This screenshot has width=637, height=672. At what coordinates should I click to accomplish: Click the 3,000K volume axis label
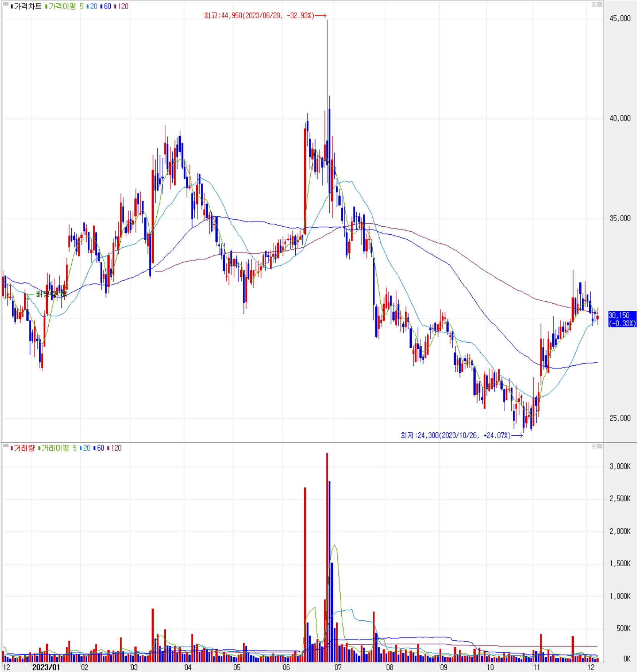point(620,466)
